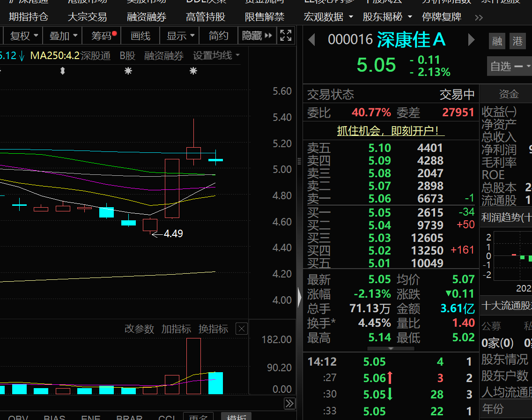Expand the 股东揭秘 menu

[387, 16]
